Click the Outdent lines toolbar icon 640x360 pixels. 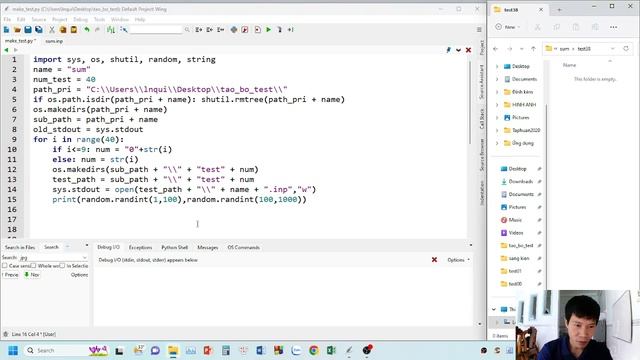click(210, 29)
